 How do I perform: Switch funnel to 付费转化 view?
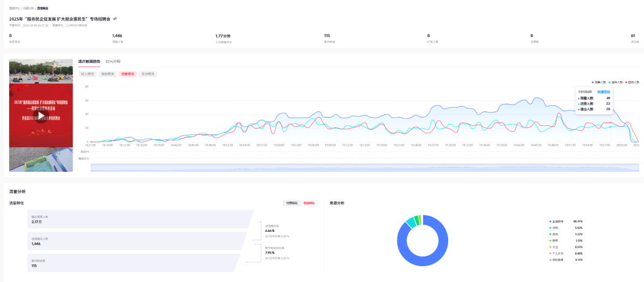tap(292, 203)
